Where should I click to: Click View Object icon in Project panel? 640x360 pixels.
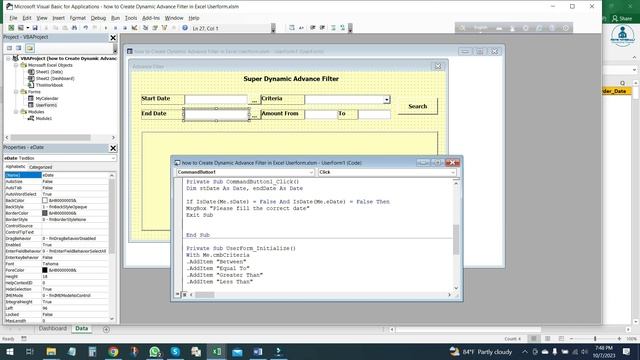[x=19, y=48]
